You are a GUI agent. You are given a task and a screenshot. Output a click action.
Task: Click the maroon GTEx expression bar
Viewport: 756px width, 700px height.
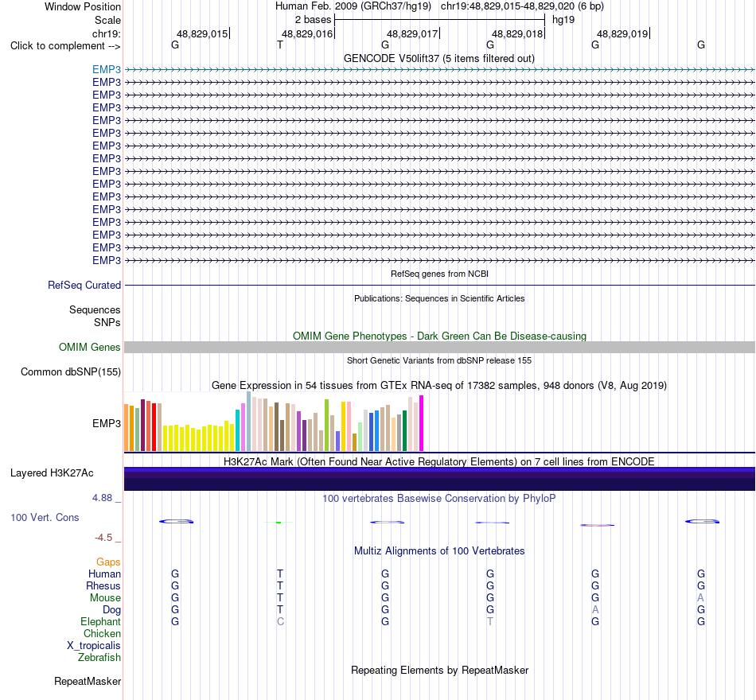tap(142, 426)
